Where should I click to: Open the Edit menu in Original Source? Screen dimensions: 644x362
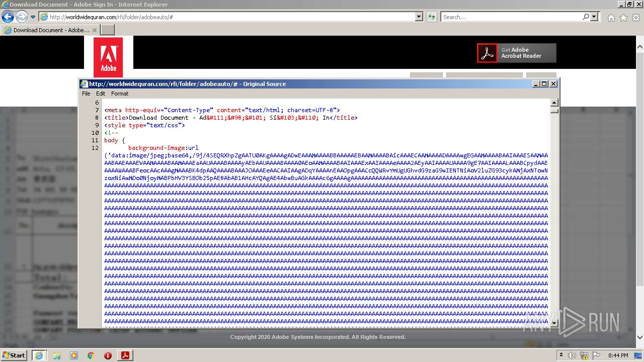(x=101, y=94)
